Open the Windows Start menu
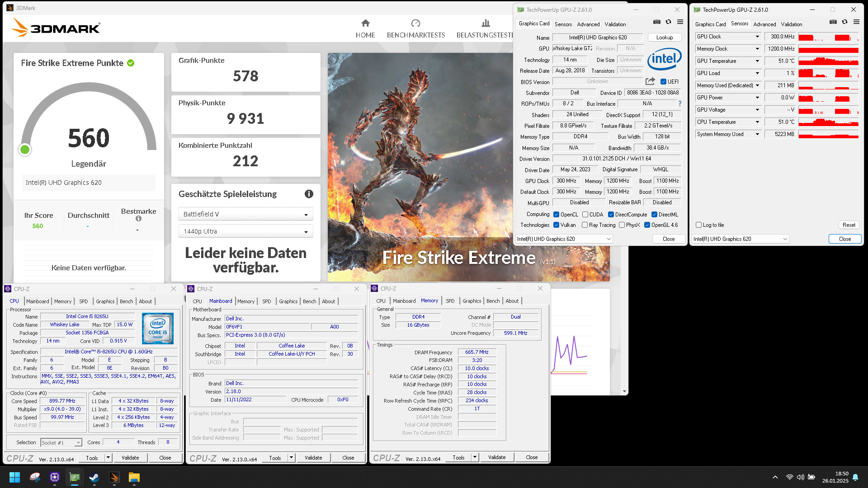868x488 pixels. (14, 477)
